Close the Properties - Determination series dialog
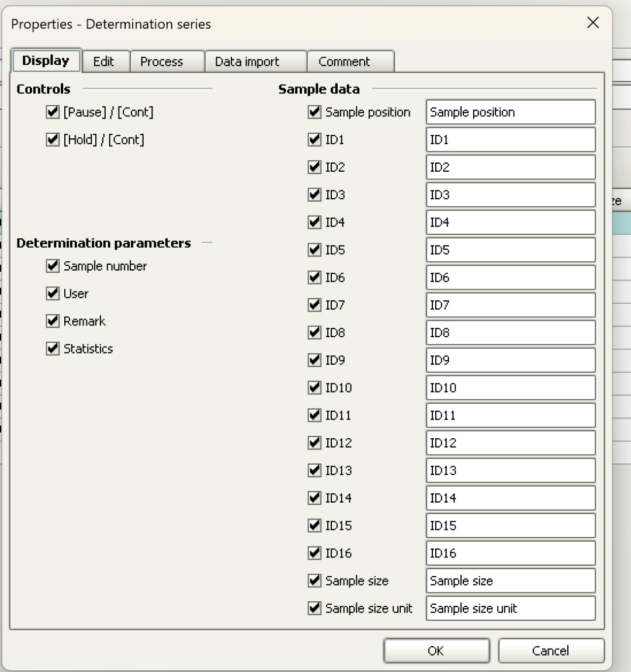Screen dimensions: 631x672 pyautogui.click(x=593, y=23)
